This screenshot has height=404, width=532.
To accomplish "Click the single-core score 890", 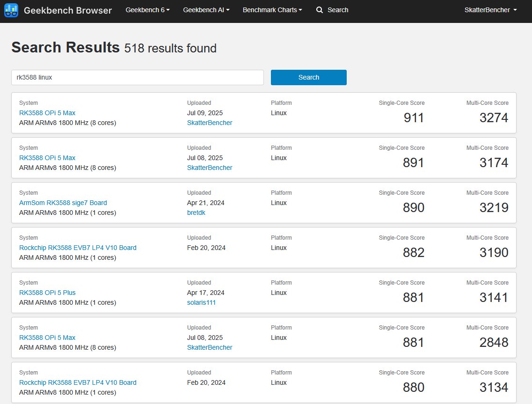I will pyautogui.click(x=414, y=207).
